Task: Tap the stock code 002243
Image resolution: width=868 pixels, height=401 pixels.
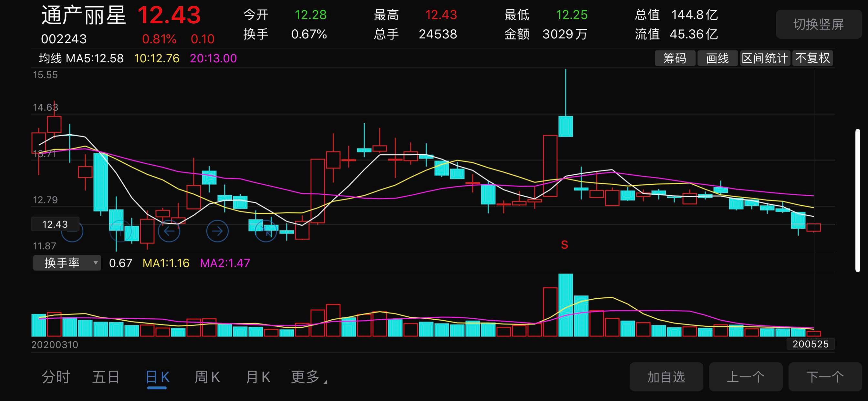Action: click(64, 39)
